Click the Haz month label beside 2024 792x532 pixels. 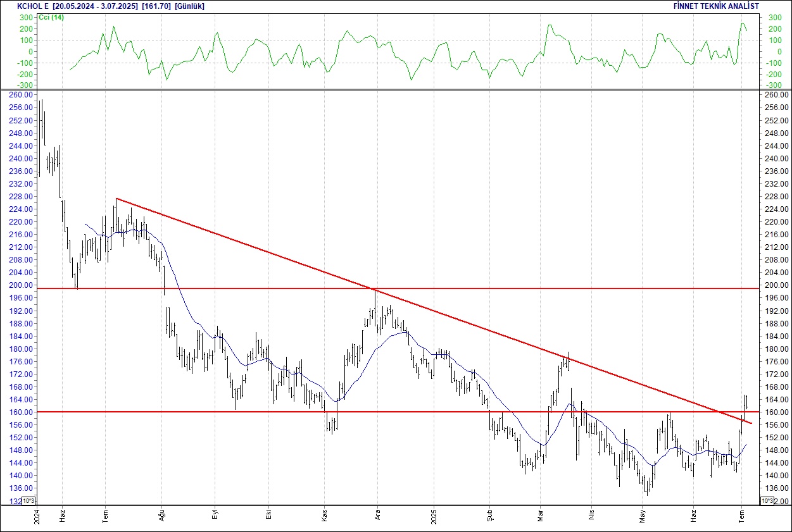(62, 517)
